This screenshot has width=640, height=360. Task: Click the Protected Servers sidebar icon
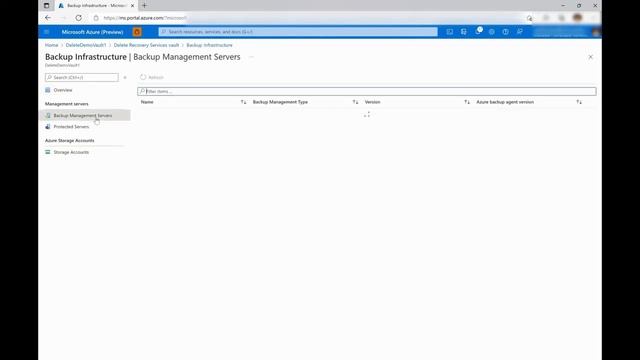pyautogui.click(x=48, y=127)
